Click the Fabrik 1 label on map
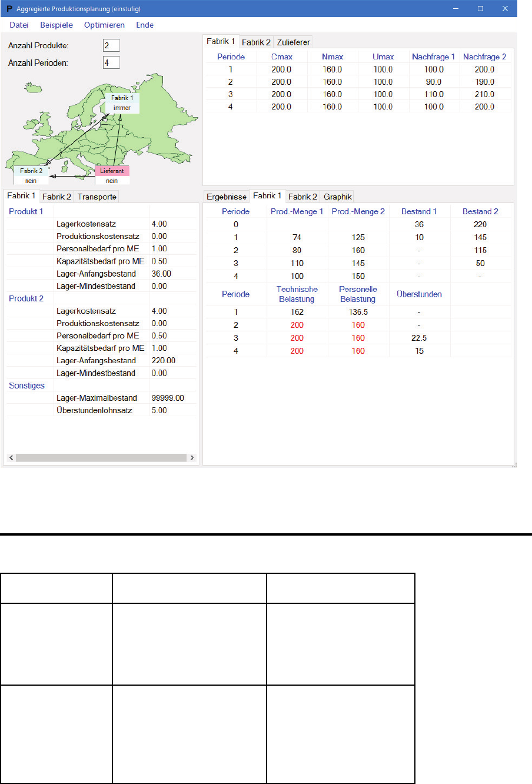Screen dimensions: 532x784 [122, 98]
